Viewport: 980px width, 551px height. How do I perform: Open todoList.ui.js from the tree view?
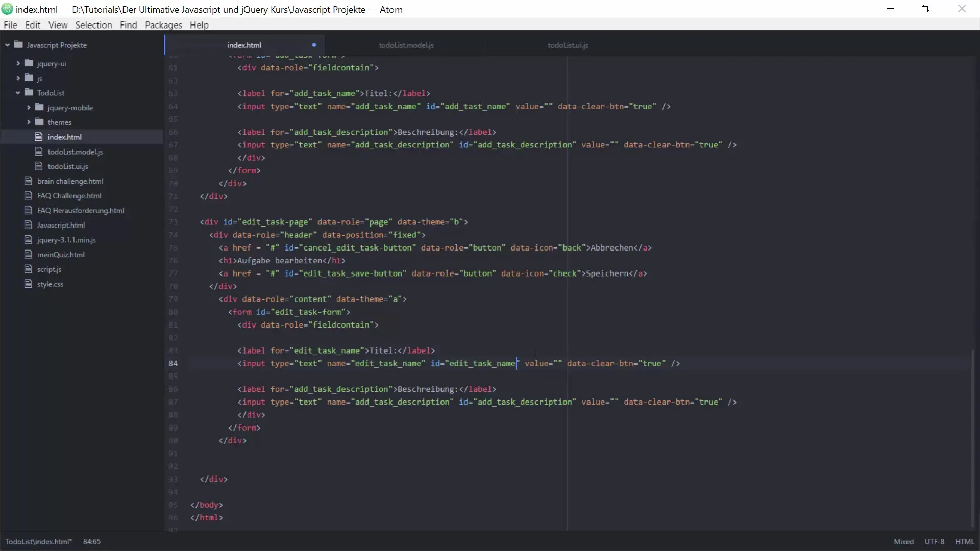(x=68, y=166)
